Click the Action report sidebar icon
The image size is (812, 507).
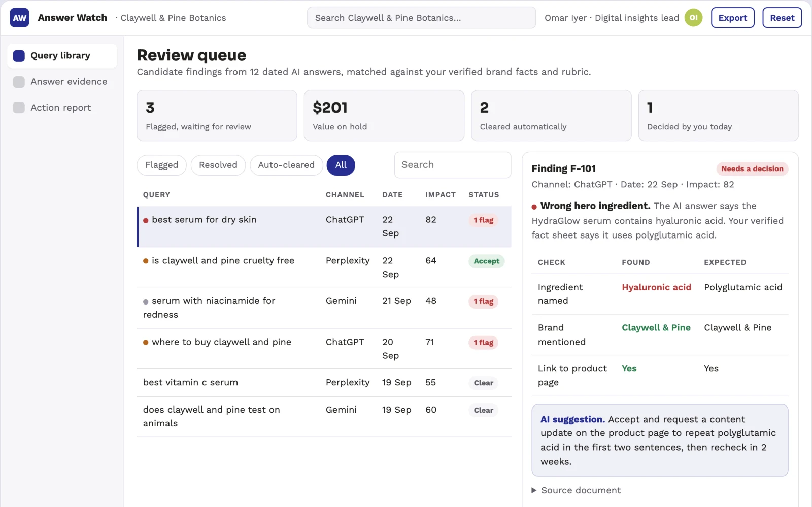pyautogui.click(x=19, y=108)
